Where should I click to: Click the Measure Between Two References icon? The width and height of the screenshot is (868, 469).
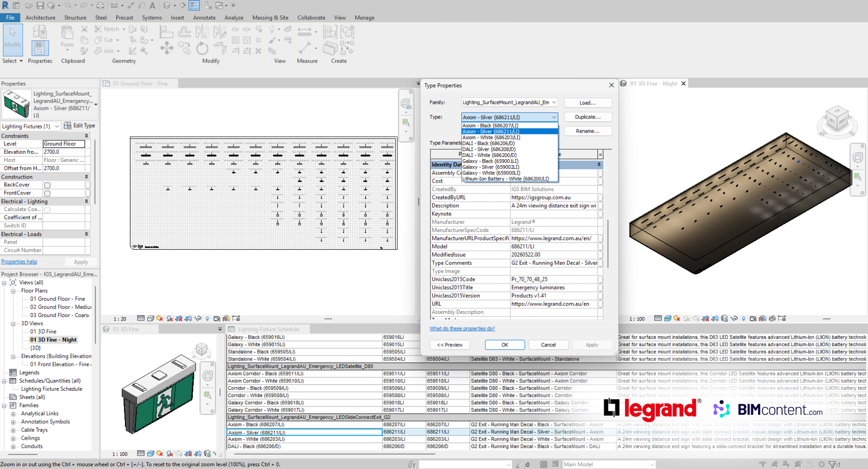point(305,32)
